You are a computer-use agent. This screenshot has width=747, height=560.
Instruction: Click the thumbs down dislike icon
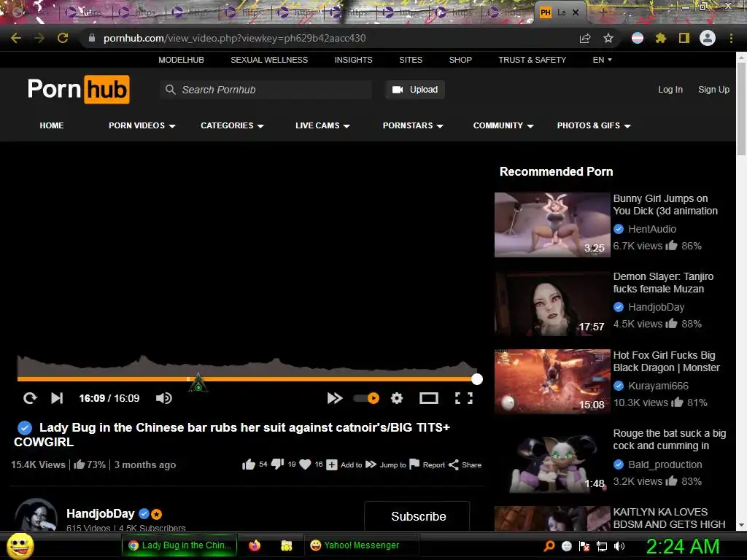click(x=277, y=464)
